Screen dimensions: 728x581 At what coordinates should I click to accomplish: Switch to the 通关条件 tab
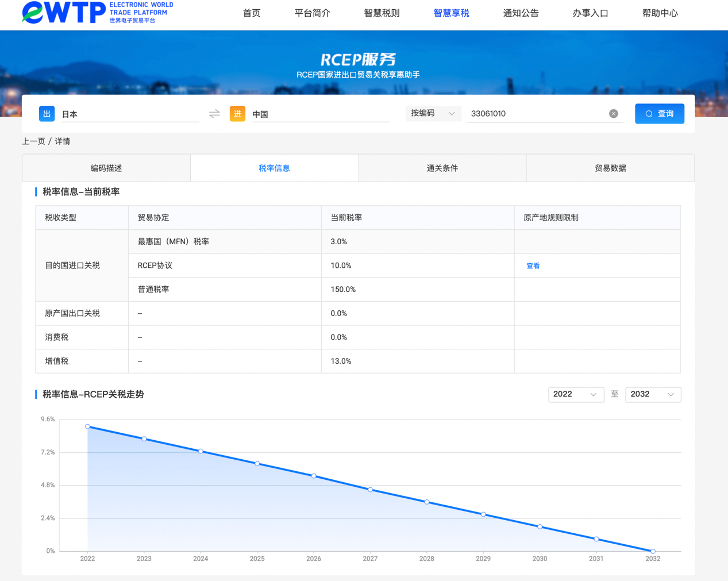point(442,168)
